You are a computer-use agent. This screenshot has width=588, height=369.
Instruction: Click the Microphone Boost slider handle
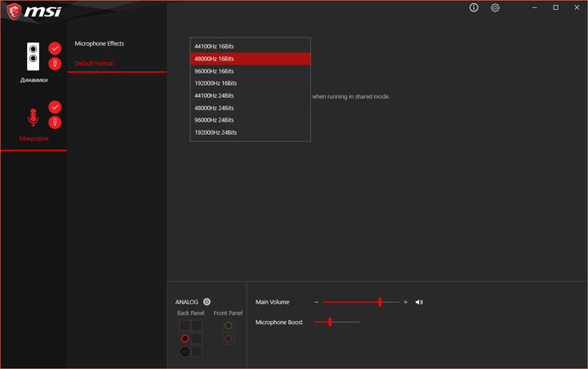(330, 322)
